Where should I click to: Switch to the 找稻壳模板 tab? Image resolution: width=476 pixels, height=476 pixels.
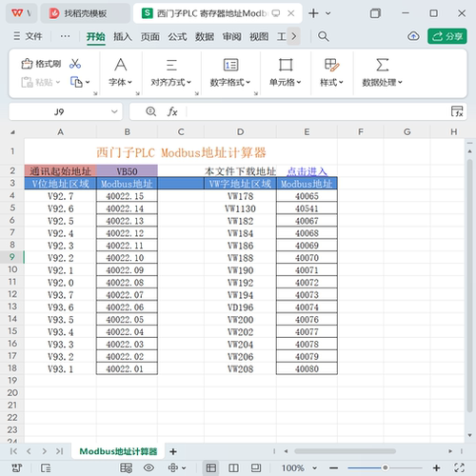click(85, 13)
